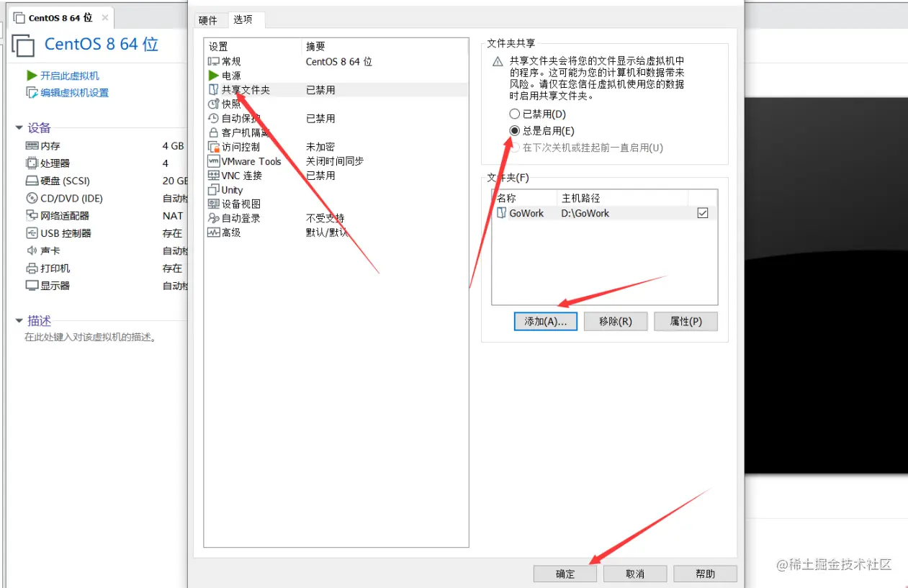Screen dimensions: 908x588
Task: Click the 处理器 processor icon
Action: [32, 163]
